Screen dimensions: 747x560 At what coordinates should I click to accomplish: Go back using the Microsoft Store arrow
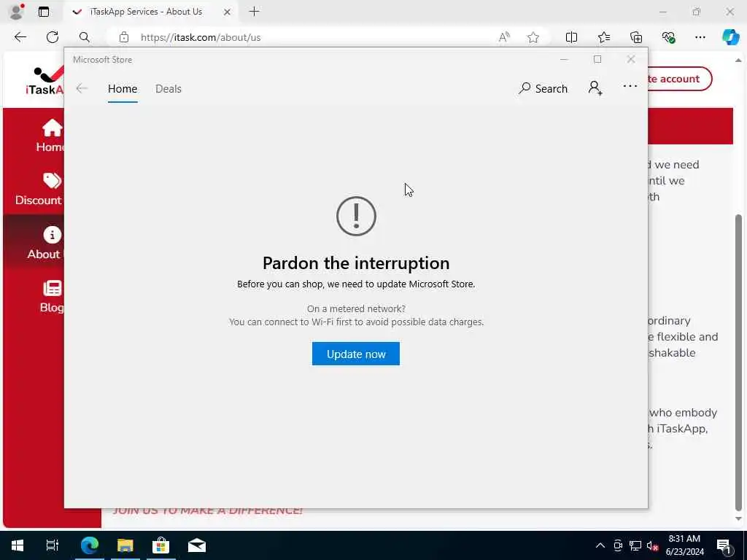82,88
